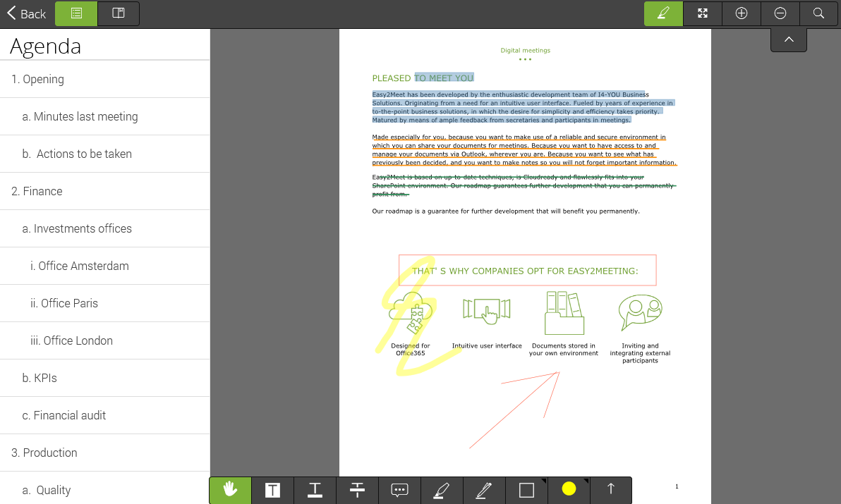Click the Documents stored binders icon

coord(564,313)
